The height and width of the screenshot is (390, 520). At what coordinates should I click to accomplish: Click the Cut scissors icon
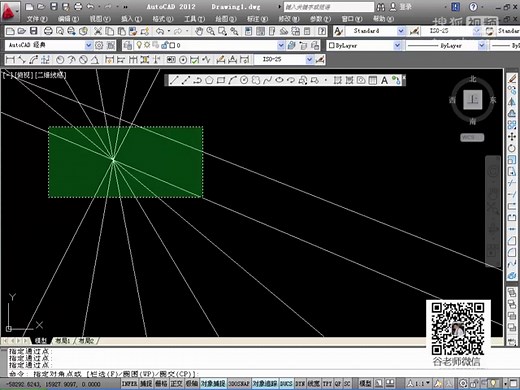98,32
